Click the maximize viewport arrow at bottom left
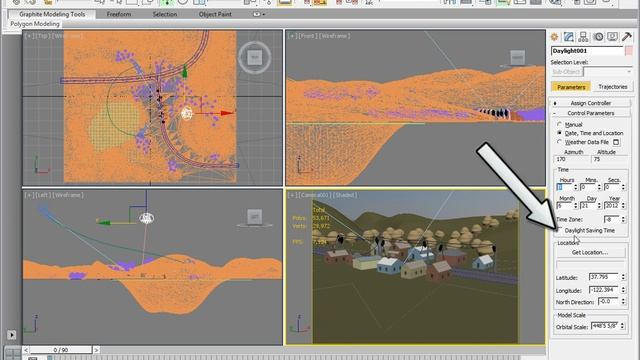The image size is (640, 360). click(11, 335)
